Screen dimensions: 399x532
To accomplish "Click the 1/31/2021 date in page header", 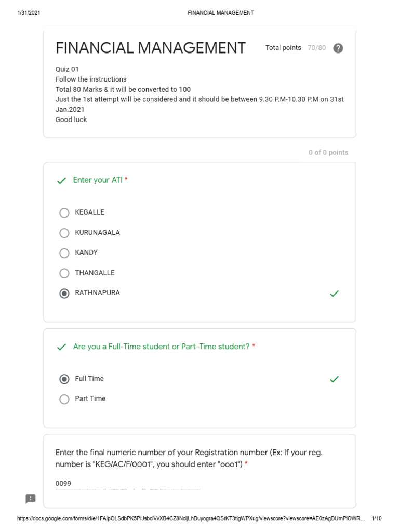I will 29,12.
